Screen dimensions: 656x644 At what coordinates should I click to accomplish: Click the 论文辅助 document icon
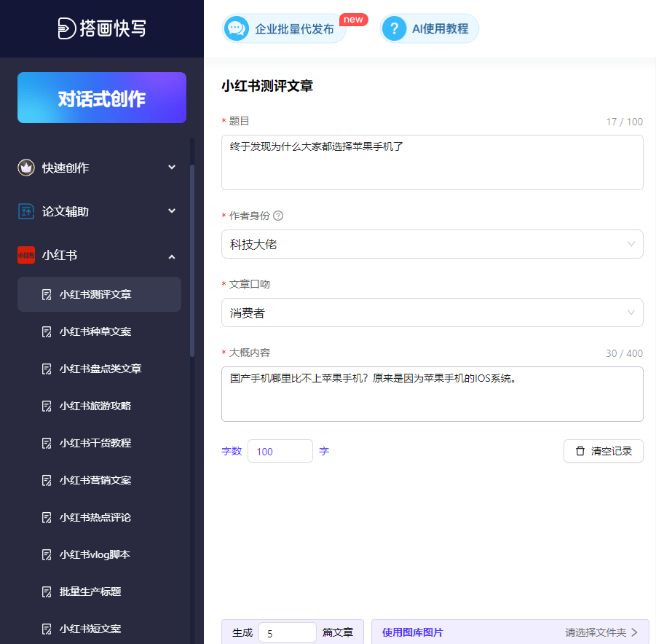tap(26, 211)
